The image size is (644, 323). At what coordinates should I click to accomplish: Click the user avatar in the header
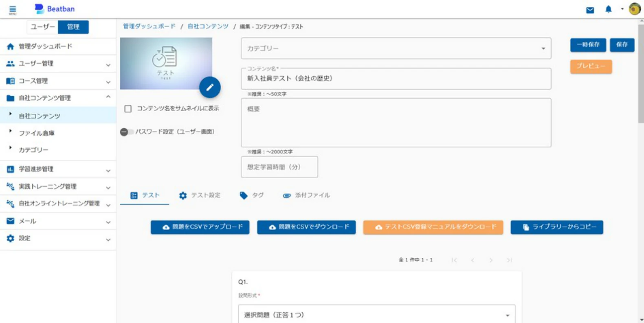point(635,9)
